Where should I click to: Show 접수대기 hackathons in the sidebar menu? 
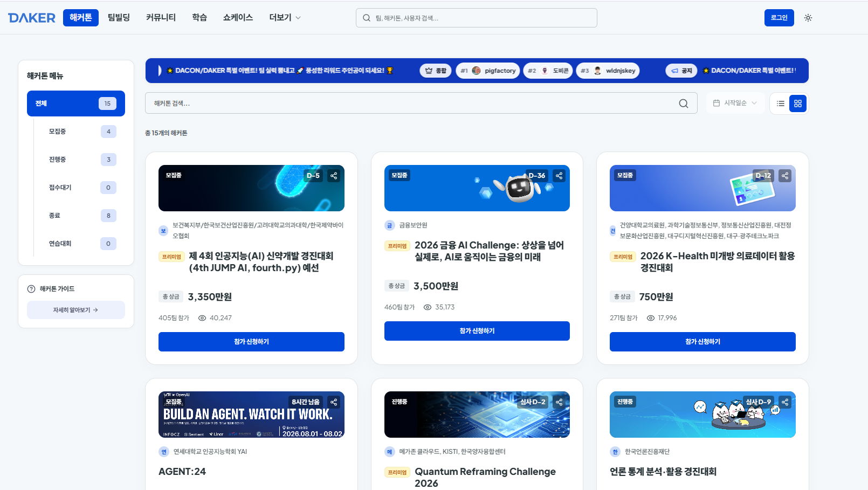(x=81, y=188)
